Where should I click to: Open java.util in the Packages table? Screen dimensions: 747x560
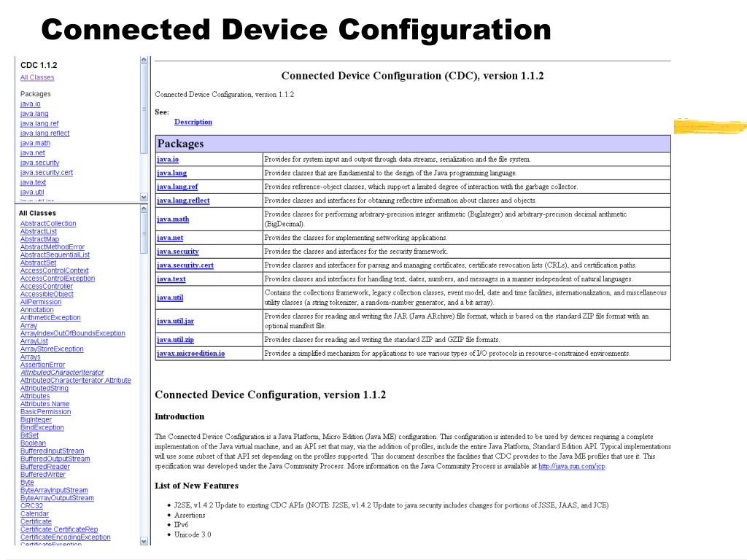tap(170, 297)
